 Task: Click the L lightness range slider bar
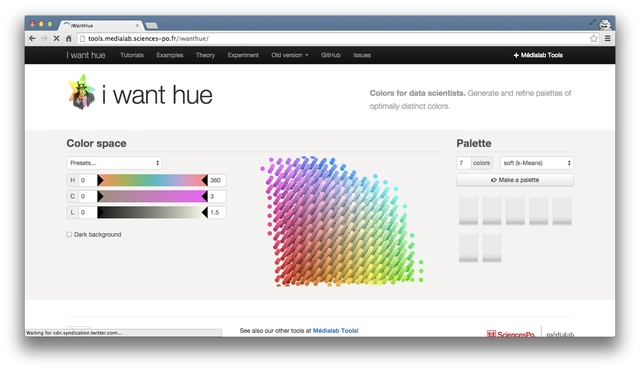[152, 212]
